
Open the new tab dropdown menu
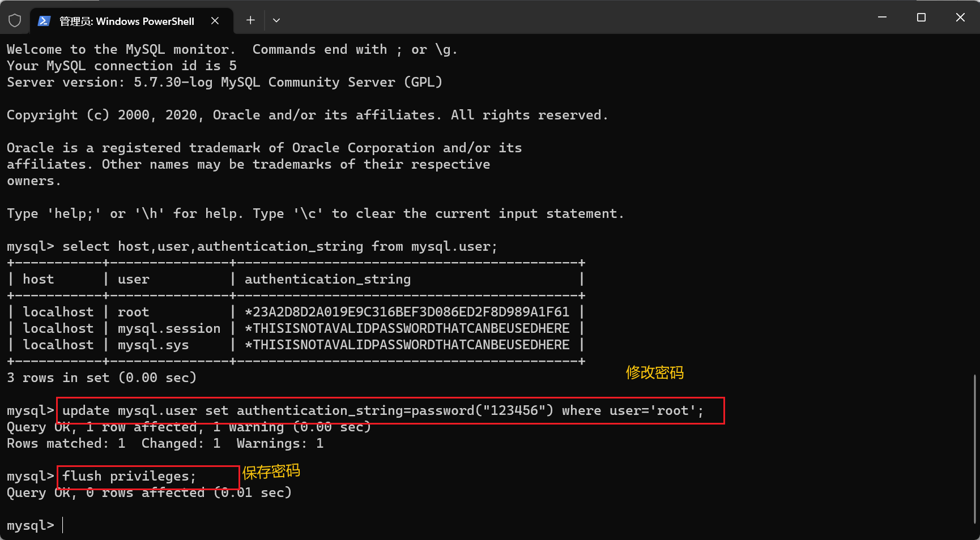(276, 20)
